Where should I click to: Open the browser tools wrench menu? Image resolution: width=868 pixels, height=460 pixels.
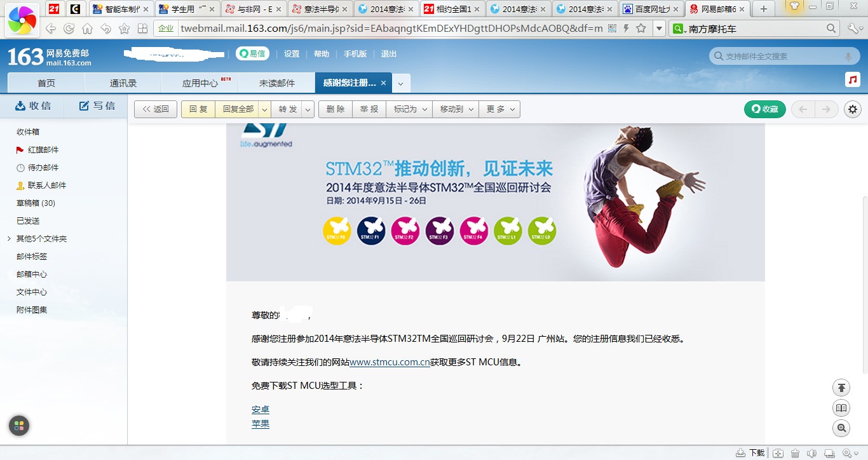pos(853,29)
